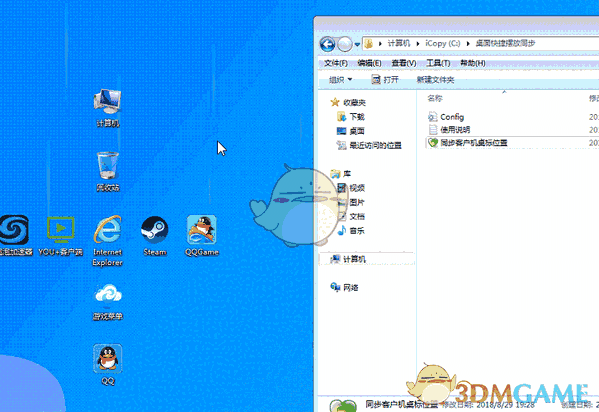Select 网络 in the navigation pane
Viewport: 599px width, 412px height.
tap(344, 287)
